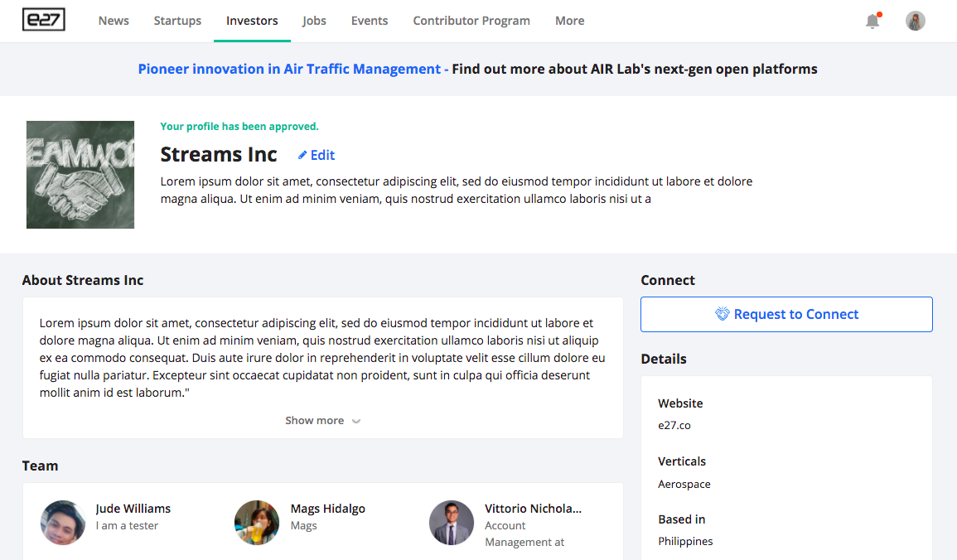Open the notifications bell
This screenshot has height=560, width=957.
click(x=872, y=21)
